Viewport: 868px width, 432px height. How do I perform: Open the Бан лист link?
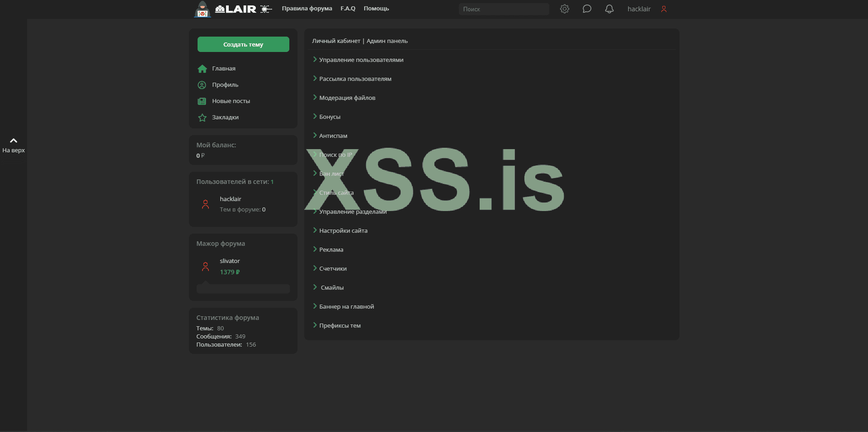[x=331, y=174]
